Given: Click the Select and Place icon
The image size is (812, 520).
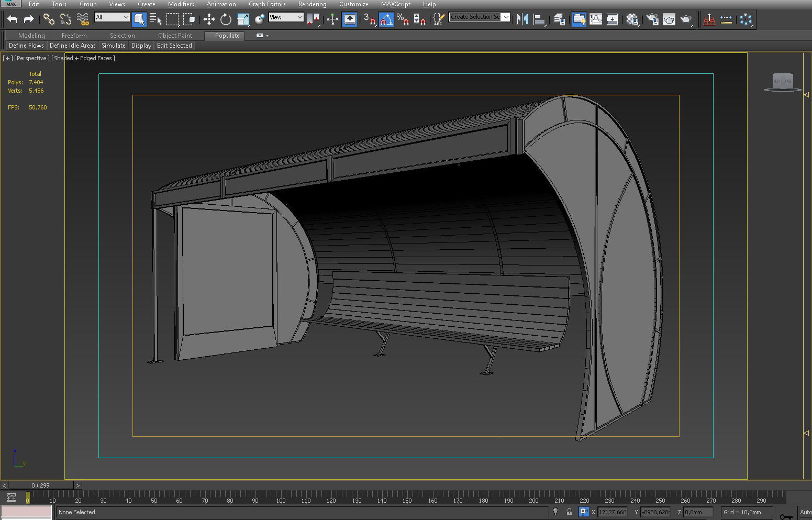Looking at the screenshot, I should (260, 19).
